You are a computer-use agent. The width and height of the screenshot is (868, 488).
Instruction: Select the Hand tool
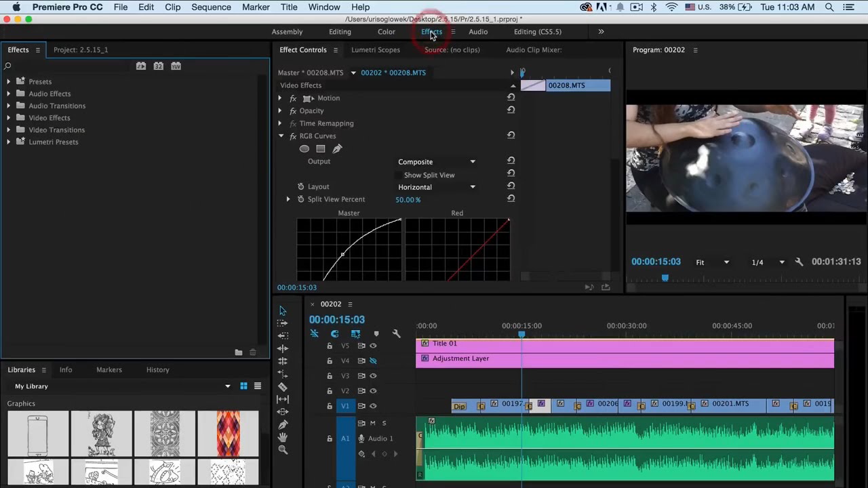tap(283, 437)
